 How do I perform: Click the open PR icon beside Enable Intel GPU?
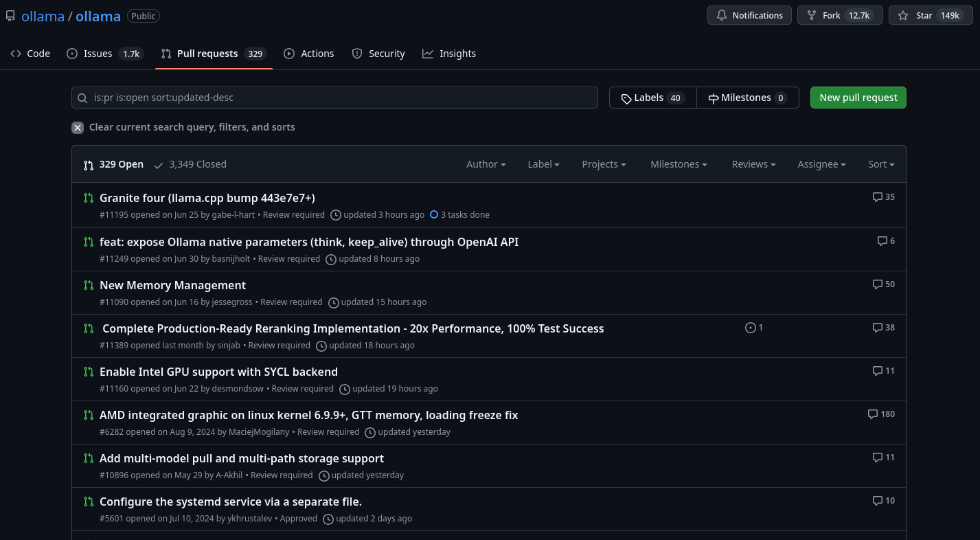point(89,372)
